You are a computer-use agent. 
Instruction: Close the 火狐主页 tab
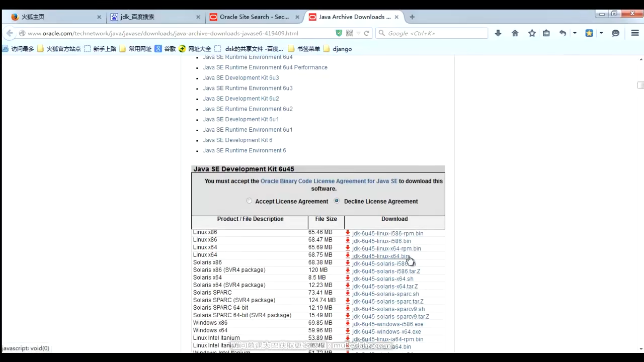coord(99,17)
